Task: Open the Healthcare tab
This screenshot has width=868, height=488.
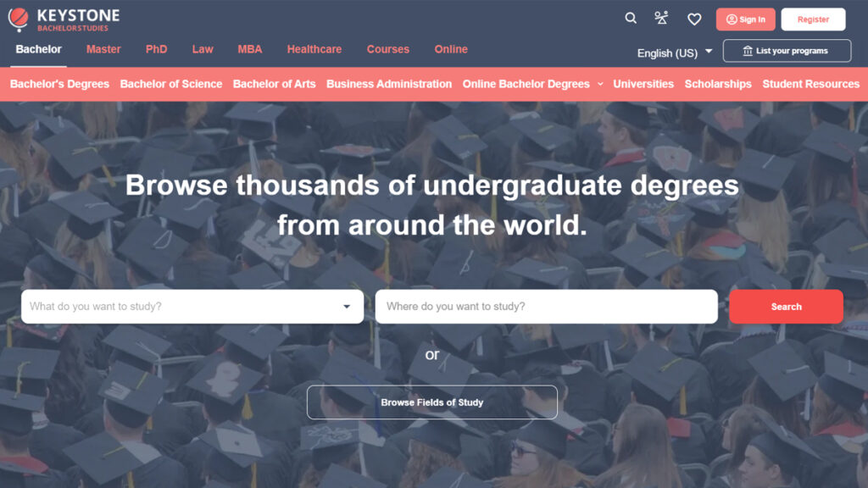Action: pyautogui.click(x=314, y=49)
